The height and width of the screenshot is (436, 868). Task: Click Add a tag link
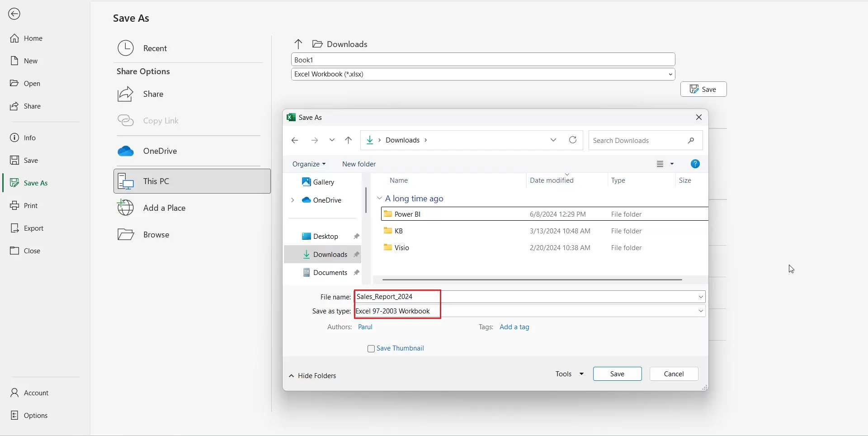(514, 327)
